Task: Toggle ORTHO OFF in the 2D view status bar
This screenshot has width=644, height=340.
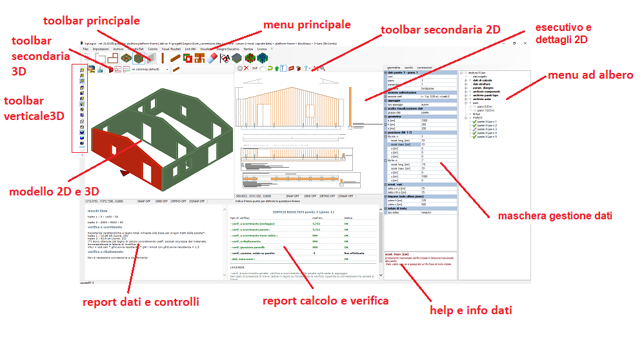Action: coord(327,195)
